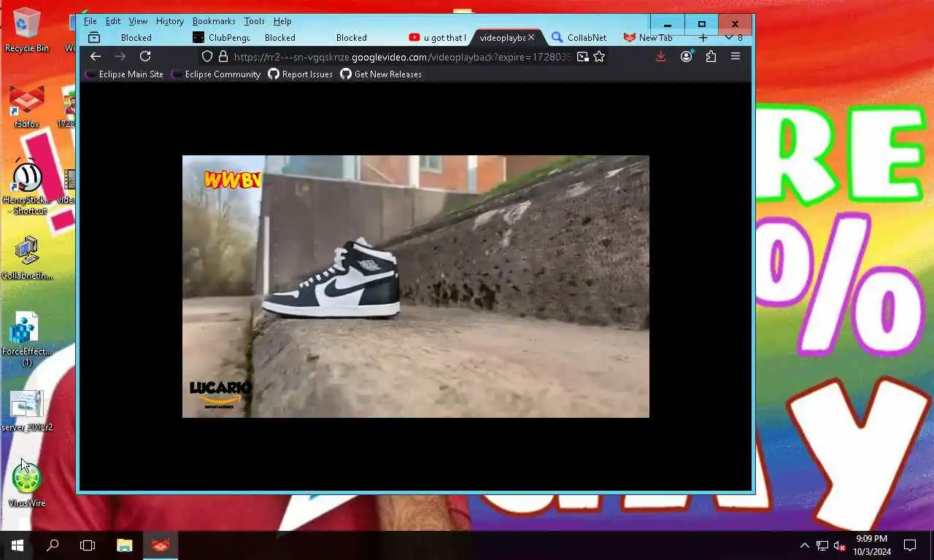Open the Get New Releases bookmark
The height and width of the screenshot is (560, 934).
[381, 74]
